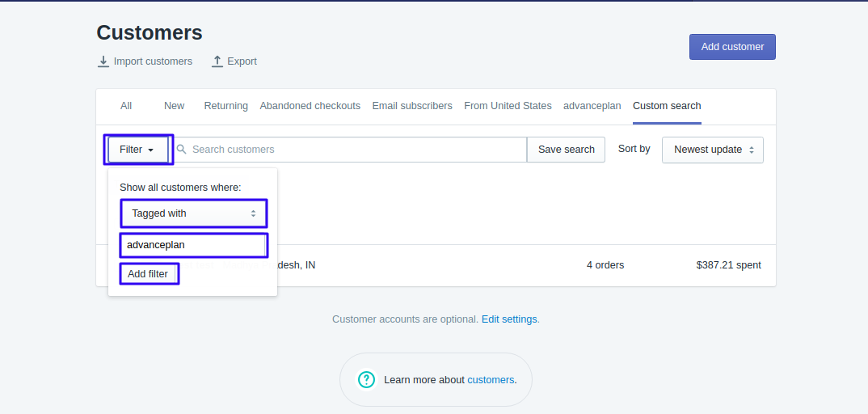Screen dimensions: 868x414
Task: Click the advanceplan tag text field
Action: (x=194, y=245)
